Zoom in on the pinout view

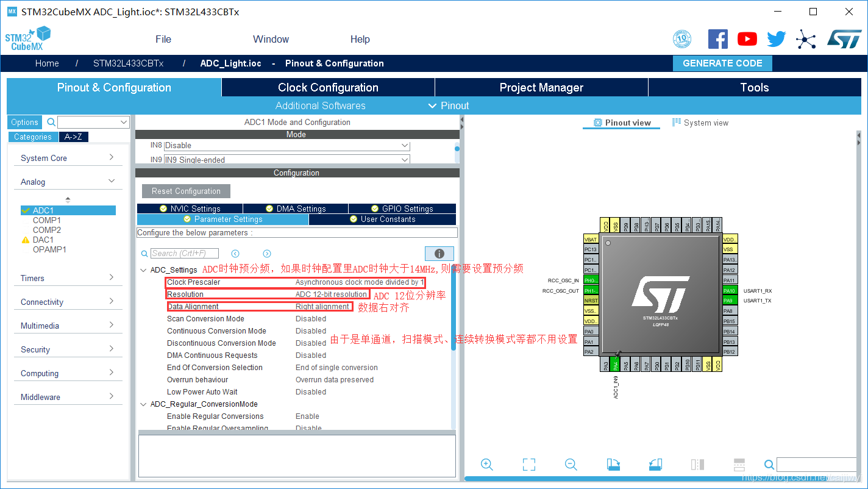click(x=487, y=465)
